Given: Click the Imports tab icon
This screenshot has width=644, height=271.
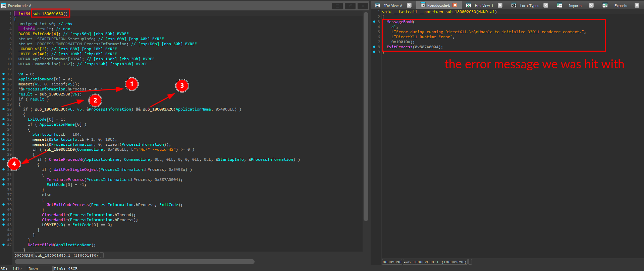Looking at the screenshot, I should (559, 5).
